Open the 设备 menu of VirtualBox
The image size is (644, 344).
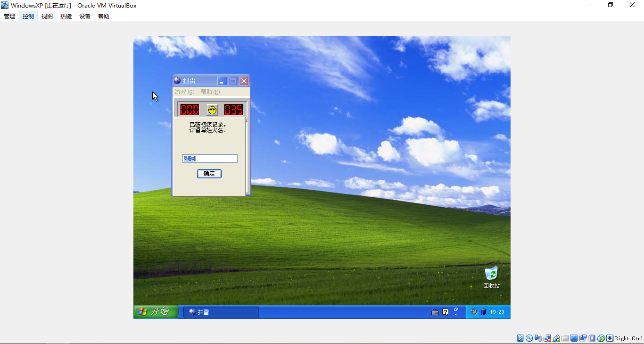(x=84, y=16)
